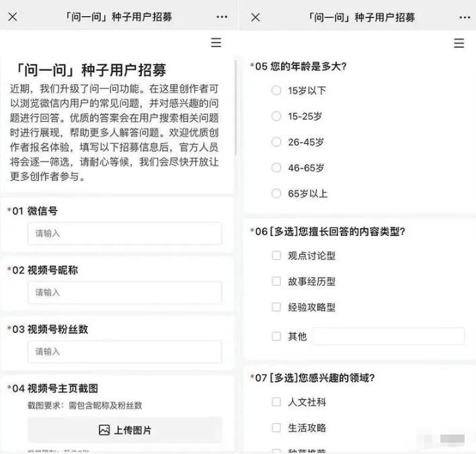
Task: Focus the 微信号 input field
Action: point(125,233)
